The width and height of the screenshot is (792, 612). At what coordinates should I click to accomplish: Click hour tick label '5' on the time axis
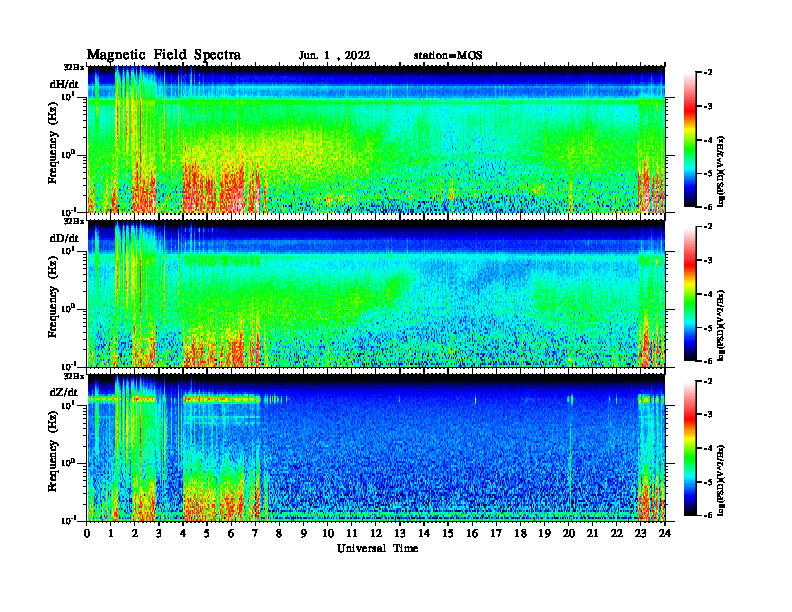click(208, 533)
